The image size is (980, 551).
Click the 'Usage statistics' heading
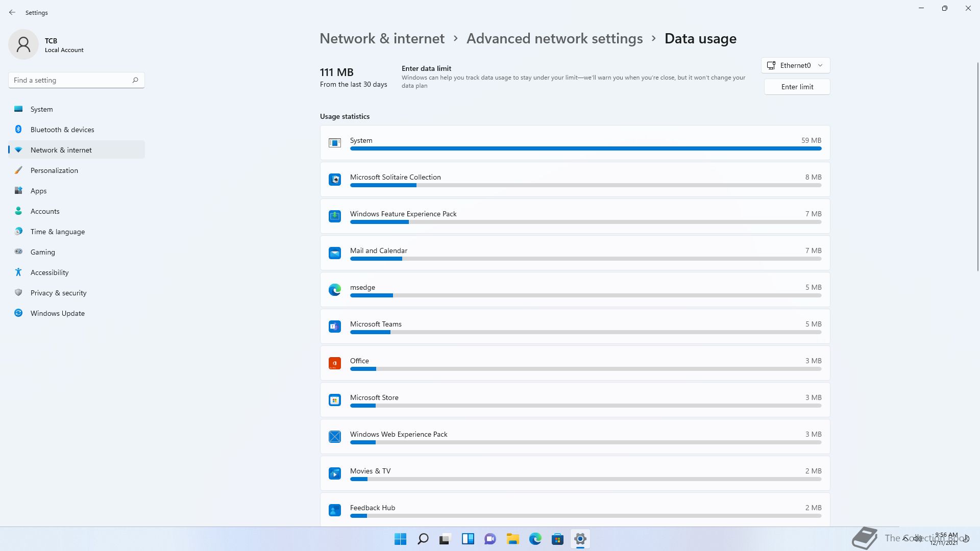[345, 116]
